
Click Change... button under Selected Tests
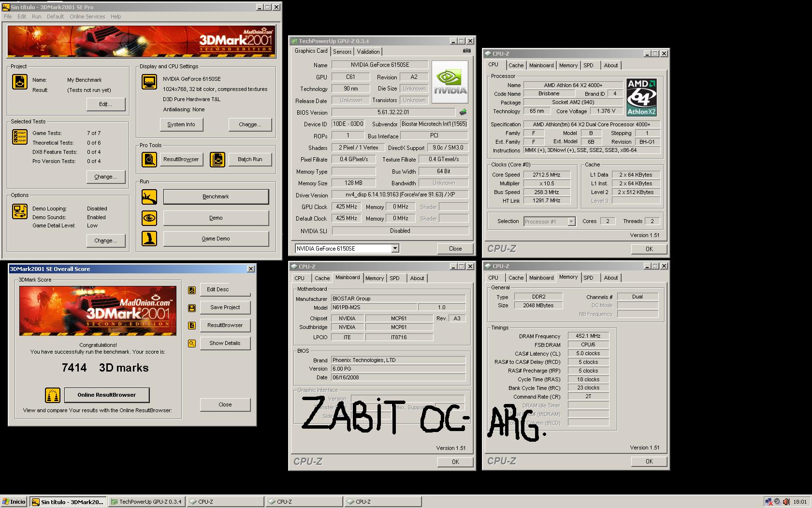click(x=105, y=177)
